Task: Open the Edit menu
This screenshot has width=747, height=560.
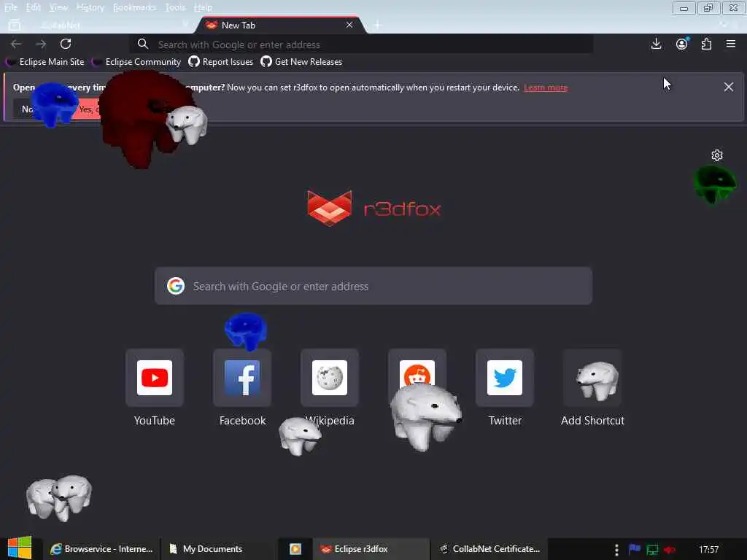Action: click(33, 7)
